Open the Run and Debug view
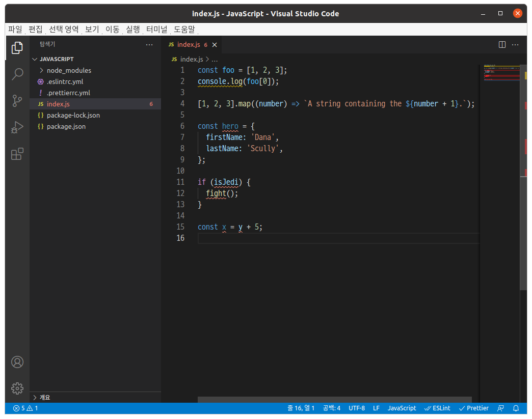The image size is (532, 419). click(x=17, y=127)
